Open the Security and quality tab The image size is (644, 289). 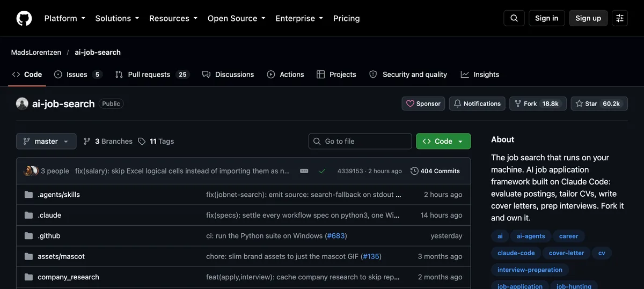(408, 75)
